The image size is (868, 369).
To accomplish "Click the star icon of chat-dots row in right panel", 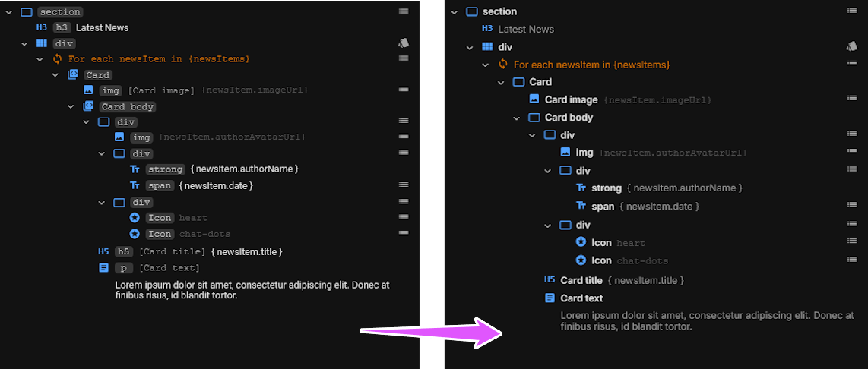I will 581,260.
